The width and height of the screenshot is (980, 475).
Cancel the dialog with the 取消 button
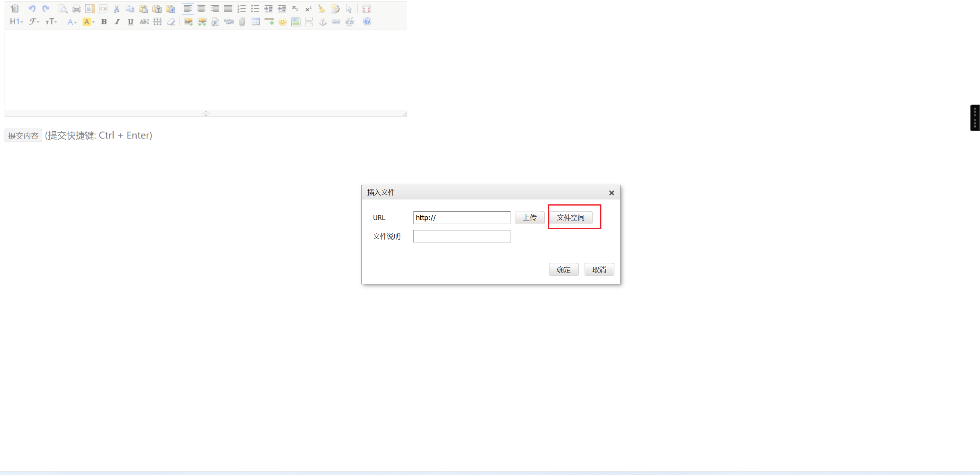[x=599, y=269]
